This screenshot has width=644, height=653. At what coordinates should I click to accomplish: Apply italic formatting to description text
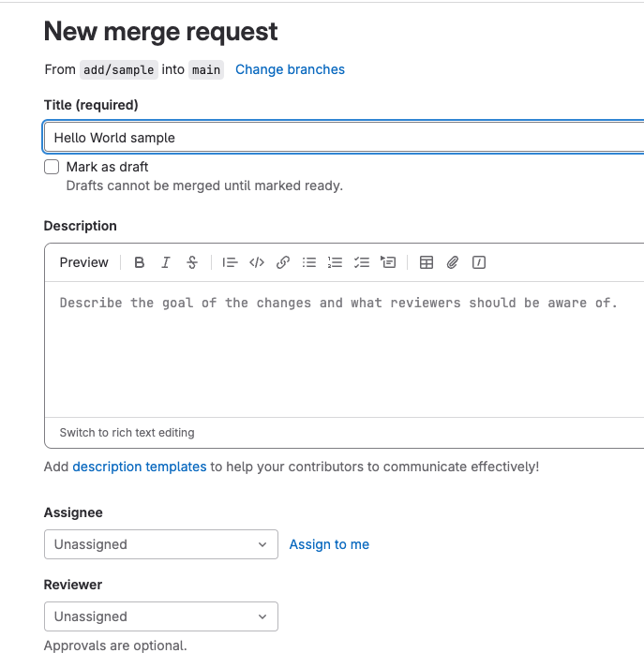point(166,262)
